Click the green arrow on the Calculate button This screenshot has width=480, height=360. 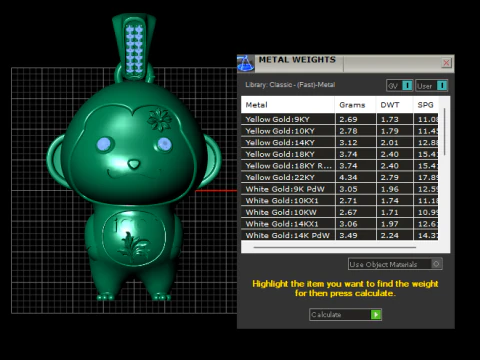pyautogui.click(x=376, y=315)
